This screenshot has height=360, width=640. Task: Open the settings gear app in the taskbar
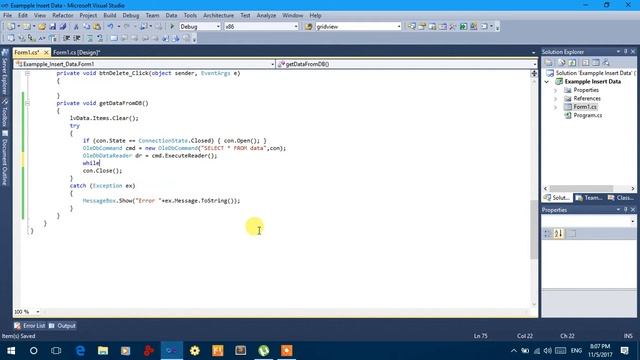pos(195,351)
